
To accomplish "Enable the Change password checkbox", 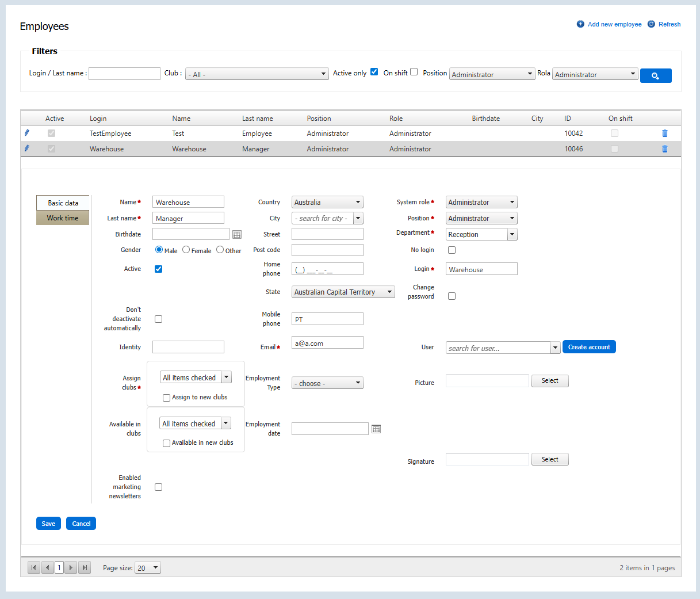I will coord(452,296).
